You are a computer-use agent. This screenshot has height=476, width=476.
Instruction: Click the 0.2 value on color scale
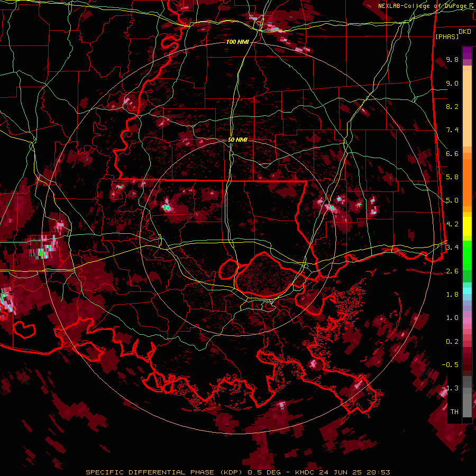point(452,342)
